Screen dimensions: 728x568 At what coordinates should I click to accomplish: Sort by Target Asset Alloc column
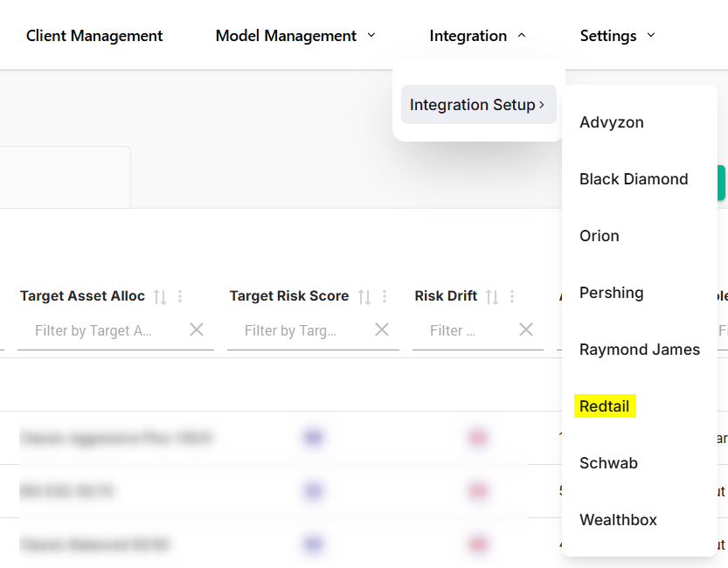coord(160,296)
